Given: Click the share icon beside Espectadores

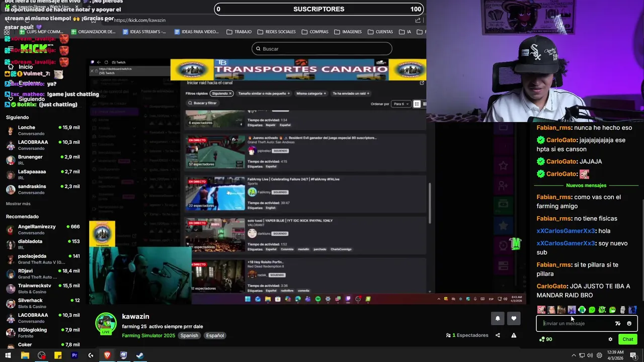Looking at the screenshot, I should tap(498, 335).
